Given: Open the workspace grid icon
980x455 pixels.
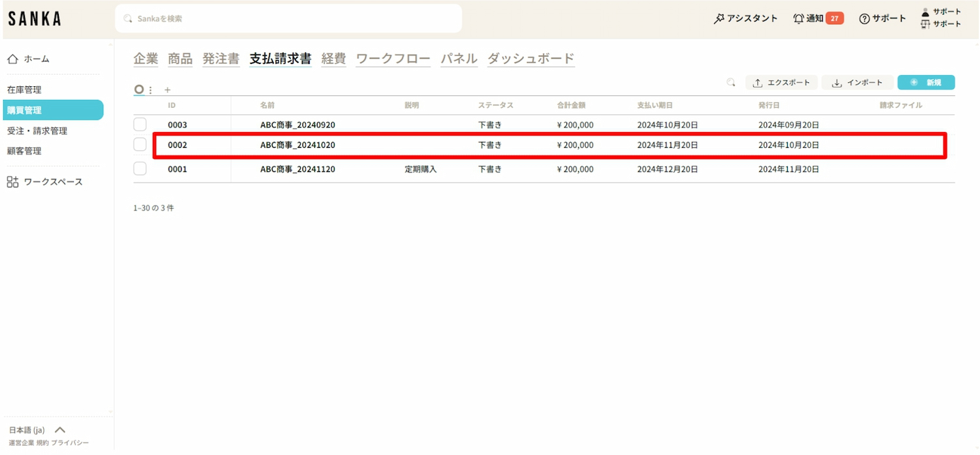Looking at the screenshot, I should pos(12,182).
